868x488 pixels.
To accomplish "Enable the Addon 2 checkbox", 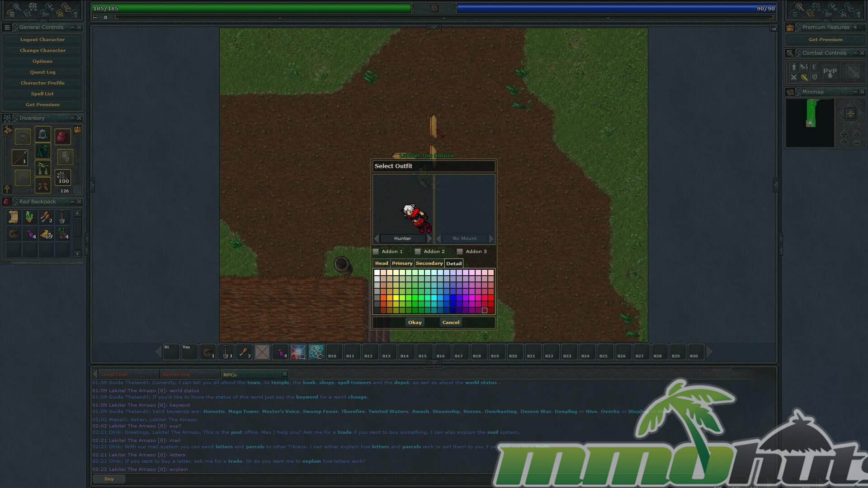I will tap(418, 252).
